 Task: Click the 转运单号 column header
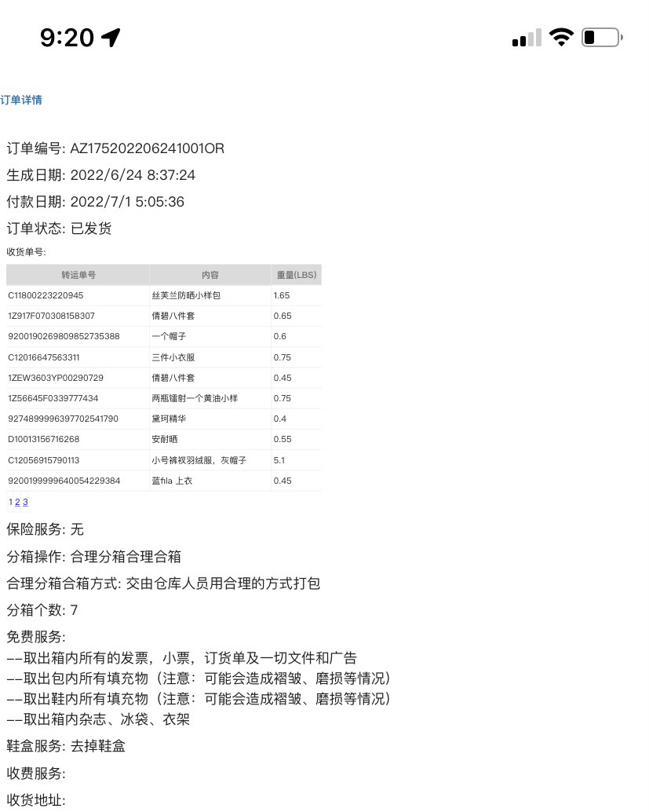pyautogui.click(x=78, y=274)
